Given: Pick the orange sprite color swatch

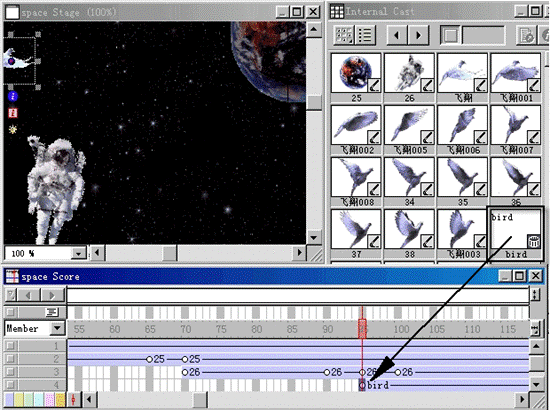Looking at the screenshot, I should (60, 399).
